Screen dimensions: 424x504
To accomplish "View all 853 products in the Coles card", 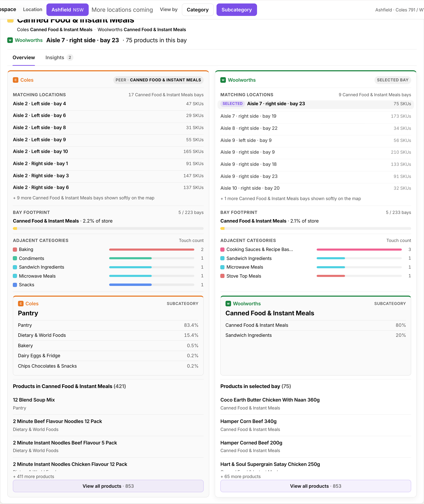I will pos(108,486).
